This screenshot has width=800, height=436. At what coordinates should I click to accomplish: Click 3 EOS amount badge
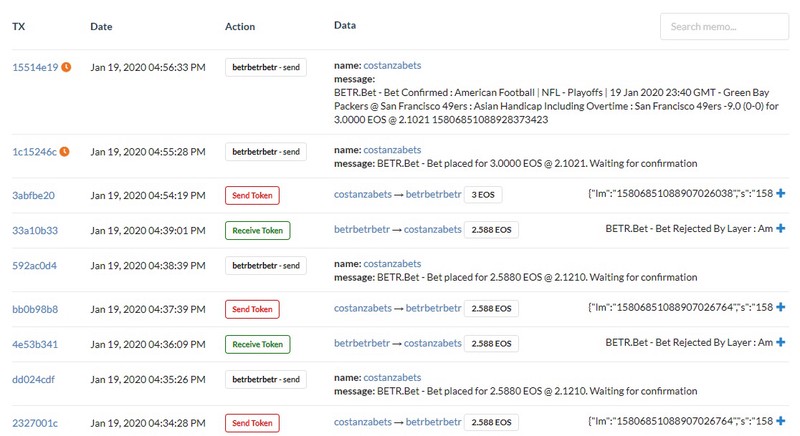pos(483,195)
